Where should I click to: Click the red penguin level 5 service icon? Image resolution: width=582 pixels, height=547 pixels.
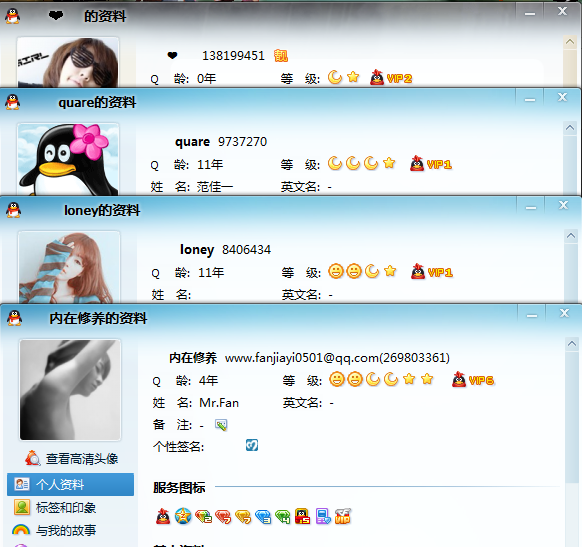303,516
